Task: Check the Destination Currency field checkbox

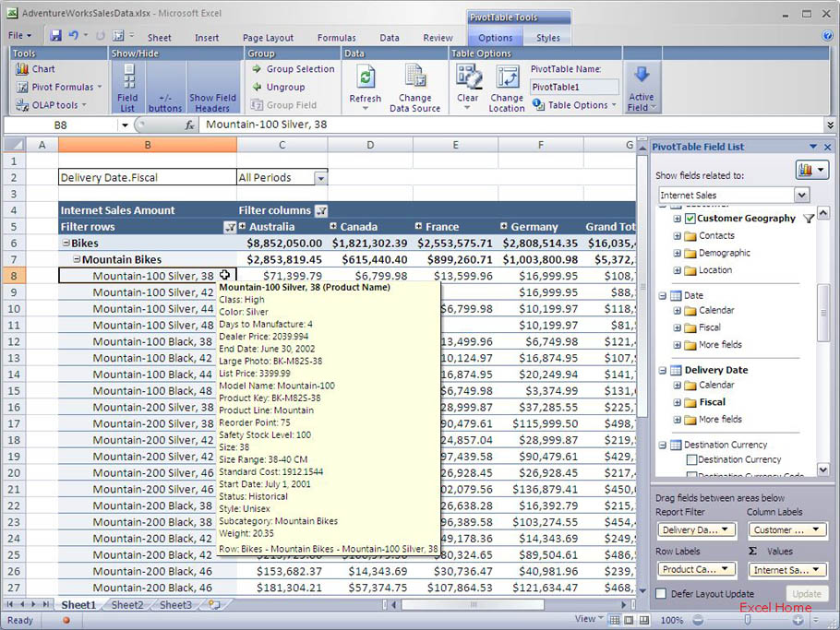Action: 691,459
